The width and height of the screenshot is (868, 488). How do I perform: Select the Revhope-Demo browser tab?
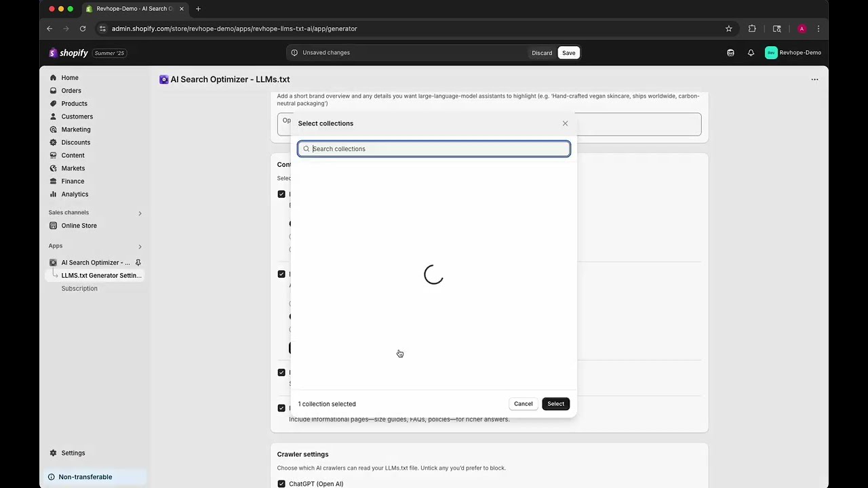(x=134, y=9)
